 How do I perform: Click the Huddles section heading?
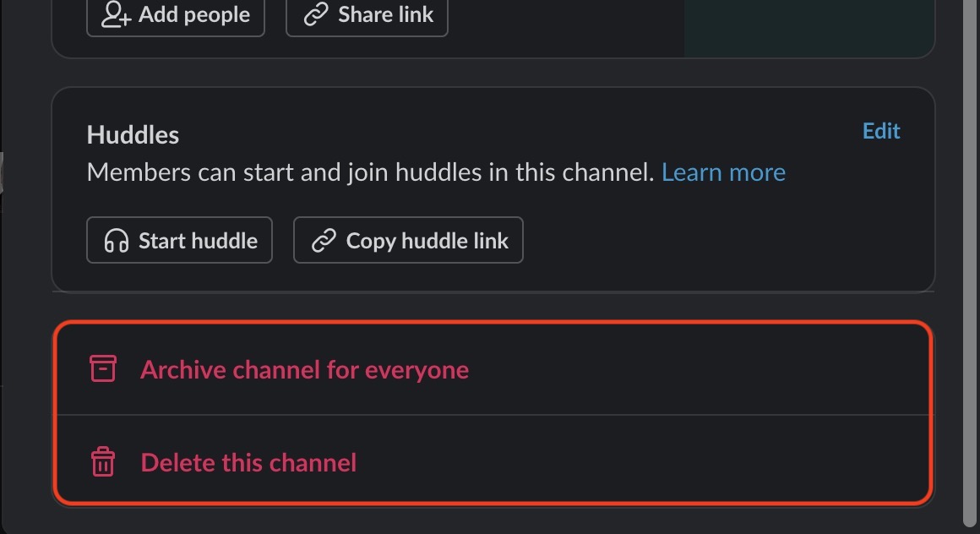click(x=133, y=135)
